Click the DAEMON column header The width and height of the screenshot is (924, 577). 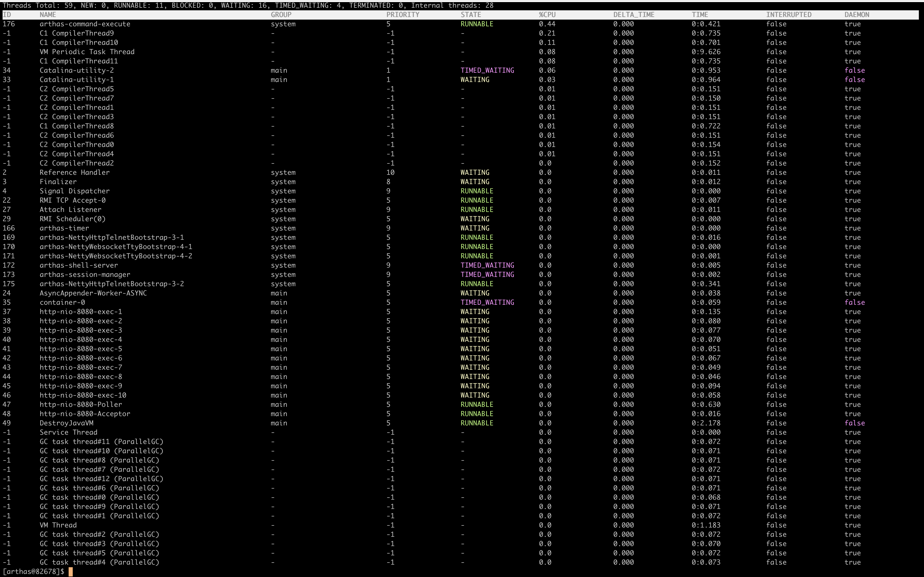point(856,14)
